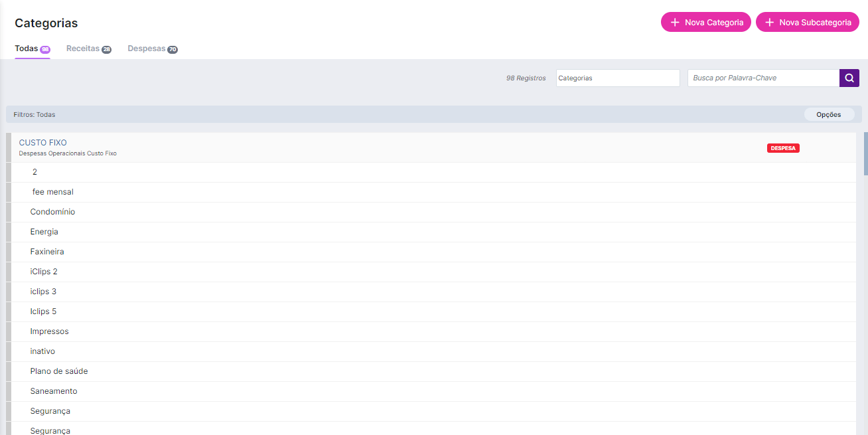Click the red DESPESA badge
This screenshot has width=868, height=435.
coord(783,147)
